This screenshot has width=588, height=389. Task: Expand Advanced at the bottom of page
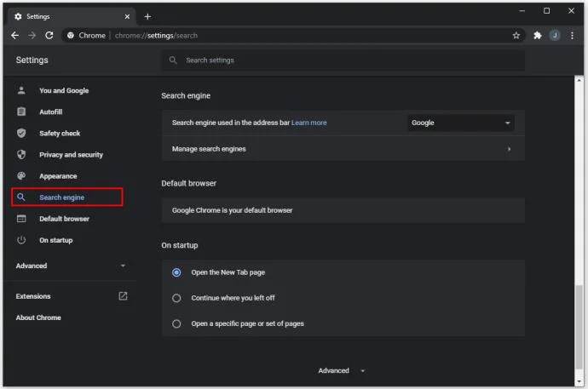click(x=341, y=370)
